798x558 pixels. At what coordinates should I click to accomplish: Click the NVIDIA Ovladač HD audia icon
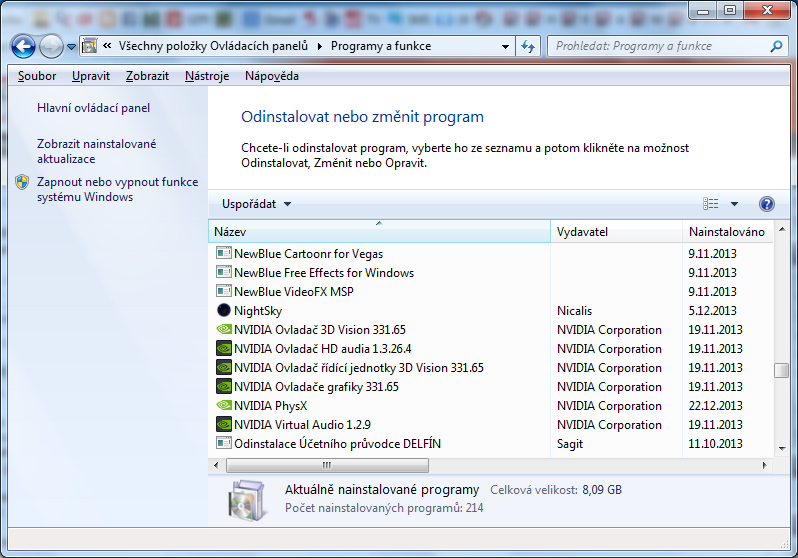pos(224,348)
